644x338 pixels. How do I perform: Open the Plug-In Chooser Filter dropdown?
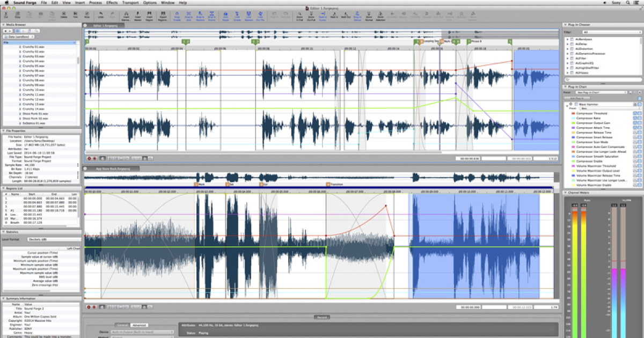(x=612, y=32)
